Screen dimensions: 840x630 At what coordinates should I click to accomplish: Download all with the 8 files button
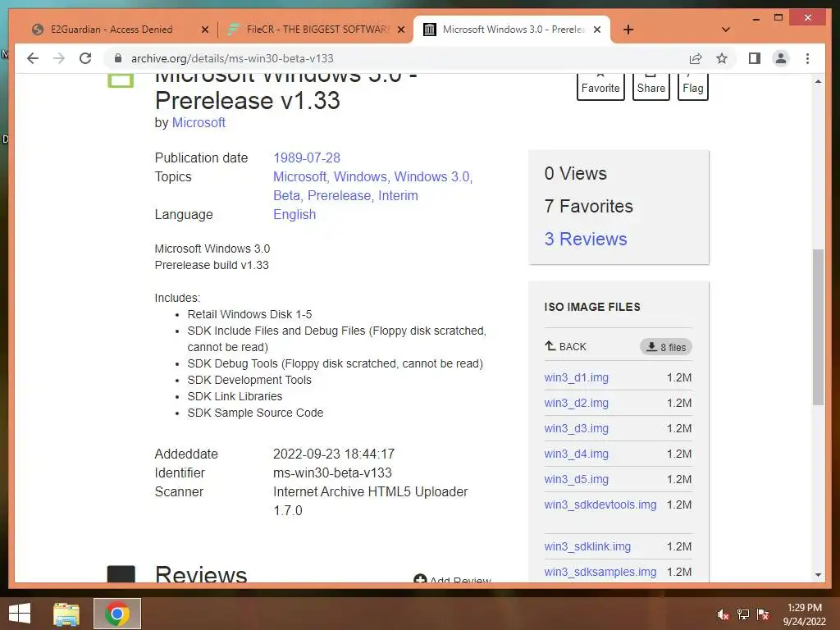[x=666, y=347]
